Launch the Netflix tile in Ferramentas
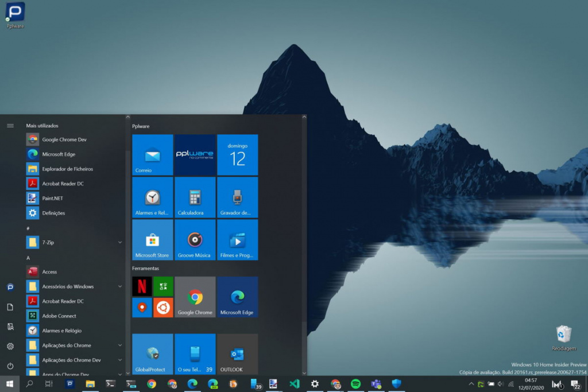The height and width of the screenshot is (392, 588). [x=142, y=286]
